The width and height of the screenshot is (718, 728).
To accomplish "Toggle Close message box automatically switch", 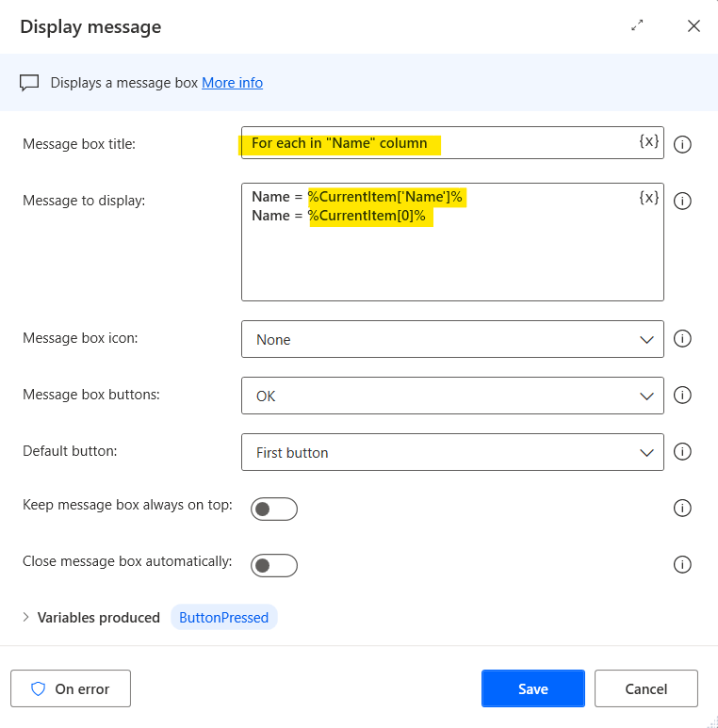I will 273,565.
